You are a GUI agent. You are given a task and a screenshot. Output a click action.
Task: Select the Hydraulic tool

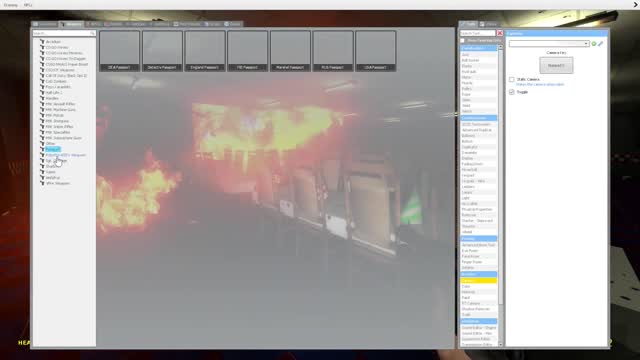(x=479, y=72)
